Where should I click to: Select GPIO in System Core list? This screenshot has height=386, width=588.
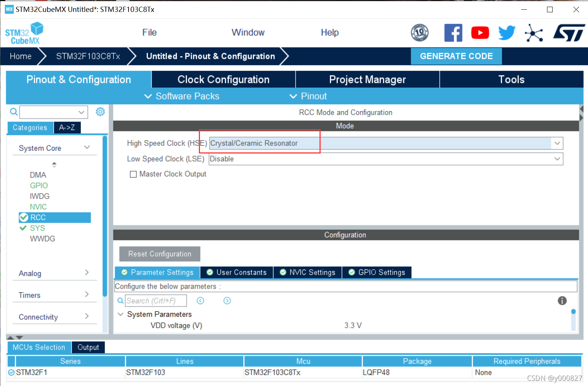tap(39, 186)
